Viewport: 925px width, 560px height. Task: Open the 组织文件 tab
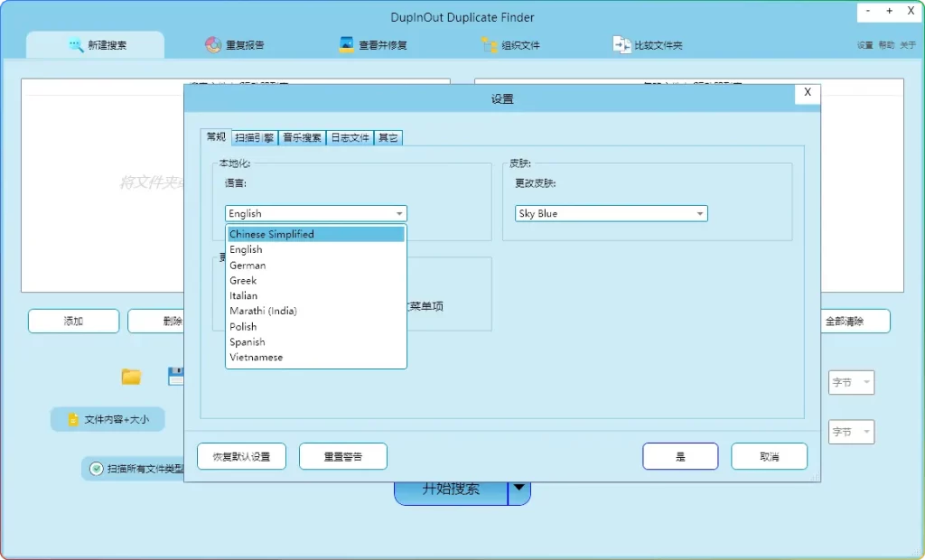(x=510, y=45)
